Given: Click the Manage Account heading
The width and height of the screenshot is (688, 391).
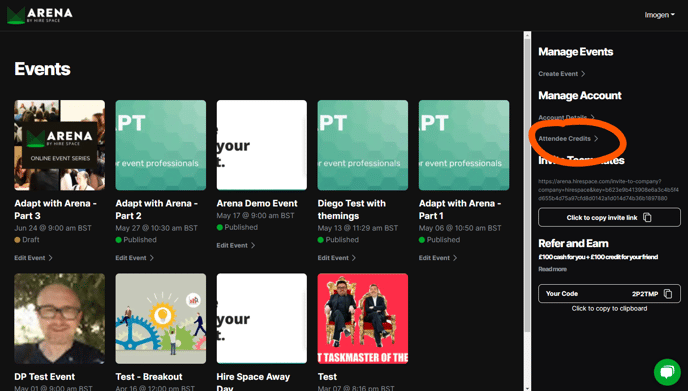Looking at the screenshot, I should pos(580,96).
